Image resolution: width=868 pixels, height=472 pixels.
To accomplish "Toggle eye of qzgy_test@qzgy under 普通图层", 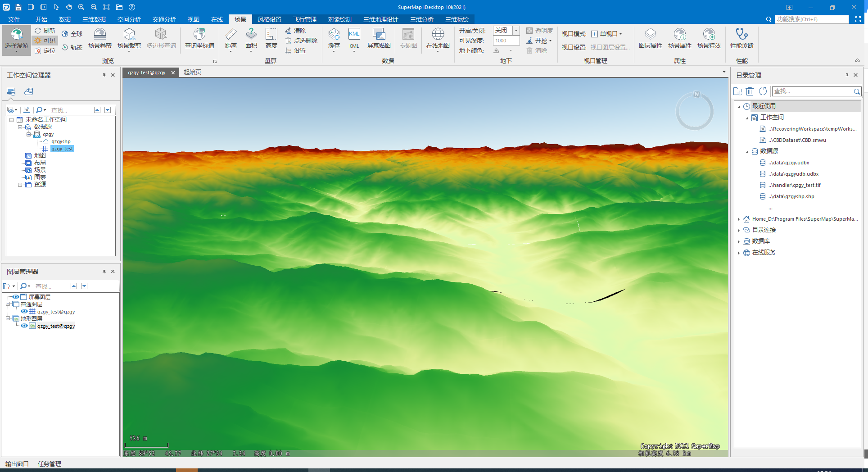I will click(24, 311).
